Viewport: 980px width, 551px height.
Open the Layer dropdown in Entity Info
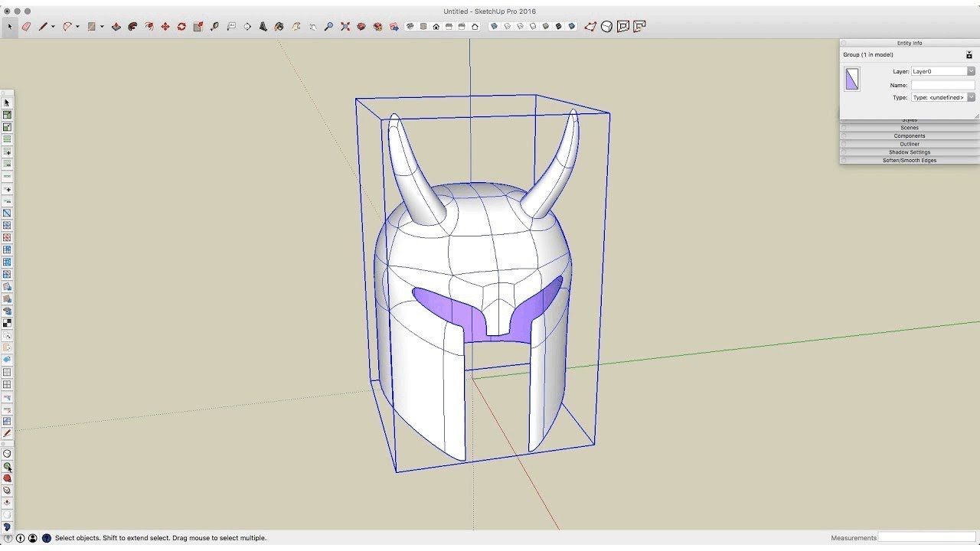coord(971,71)
